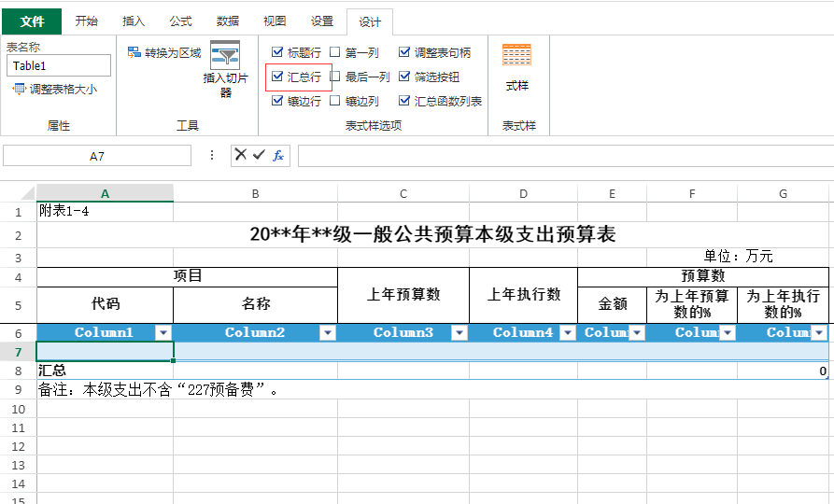Click the 插入切片器 insert slicer icon
Image resolution: width=834 pixels, height=504 pixels.
pyautogui.click(x=225, y=55)
